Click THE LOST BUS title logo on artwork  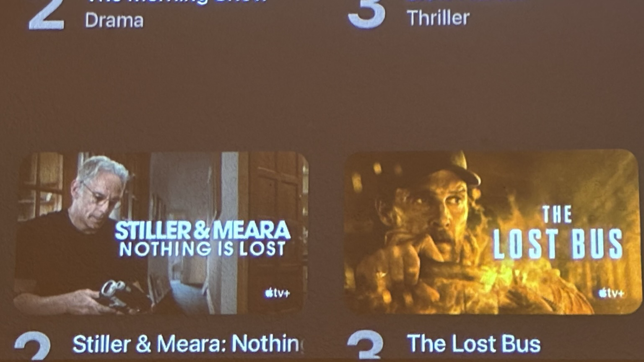coord(558,233)
